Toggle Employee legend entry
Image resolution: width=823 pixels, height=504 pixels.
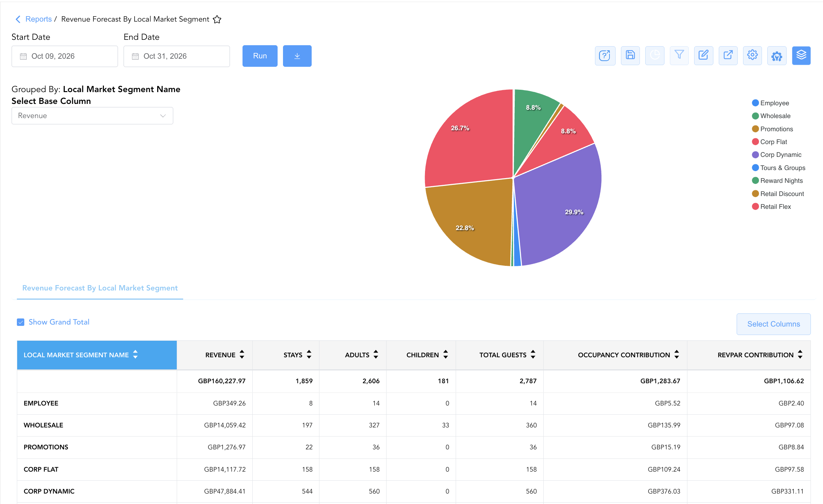click(x=770, y=103)
